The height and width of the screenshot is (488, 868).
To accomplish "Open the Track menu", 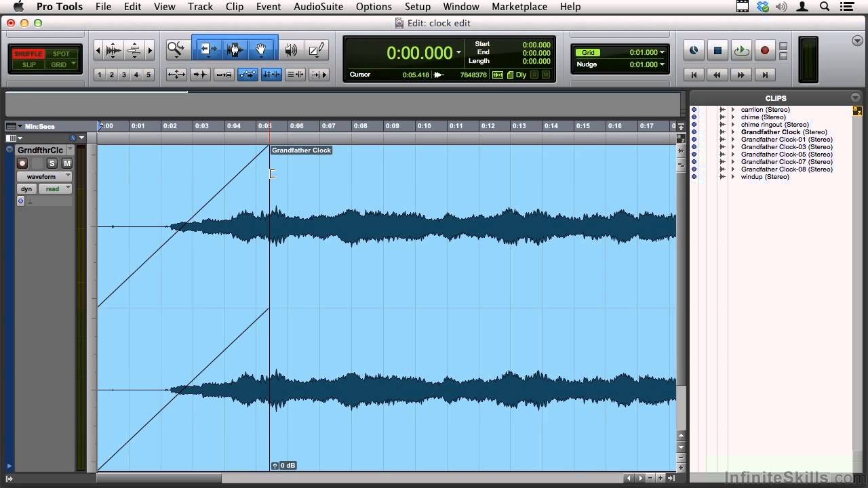I will (x=200, y=7).
